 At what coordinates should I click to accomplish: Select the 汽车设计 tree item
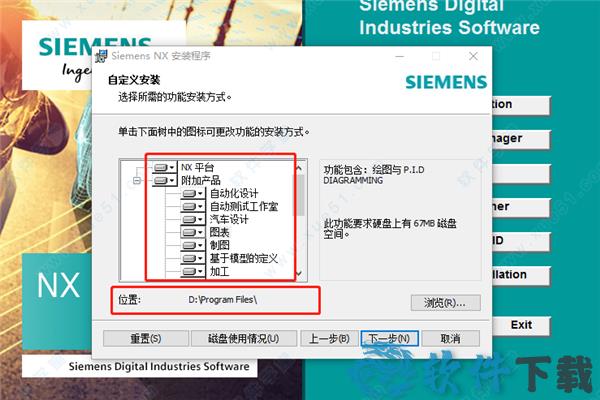[229, 219]
